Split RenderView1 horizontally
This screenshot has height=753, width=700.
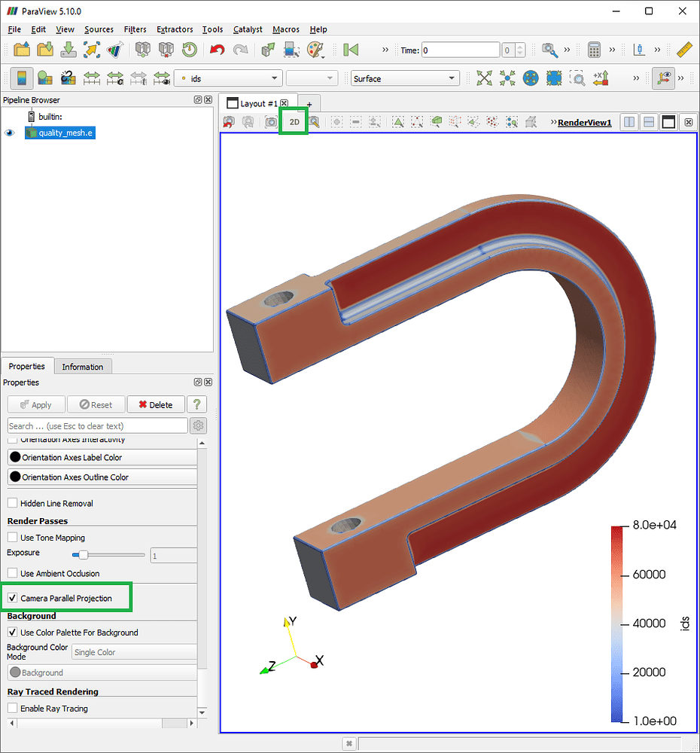[x=629, y=123]
